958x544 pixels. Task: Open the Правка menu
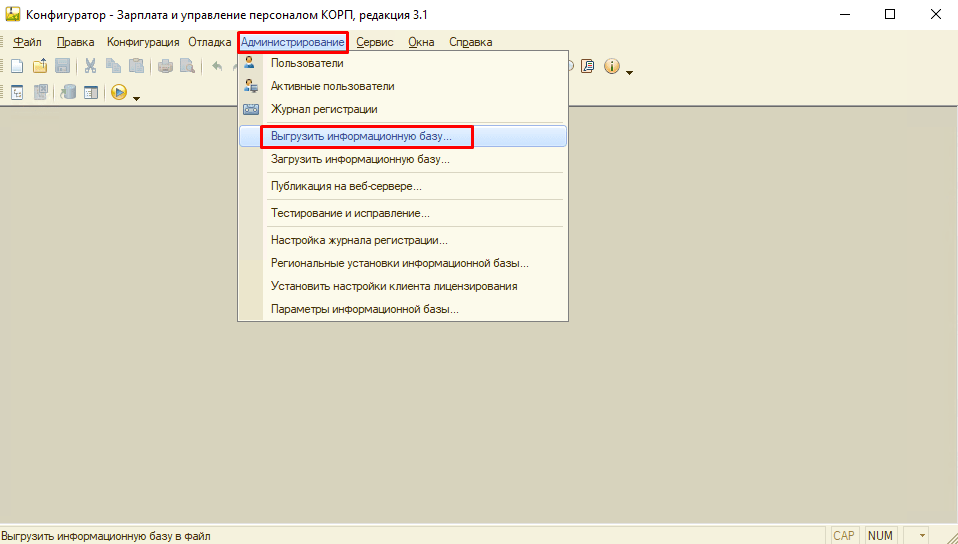tap(76, 42)
